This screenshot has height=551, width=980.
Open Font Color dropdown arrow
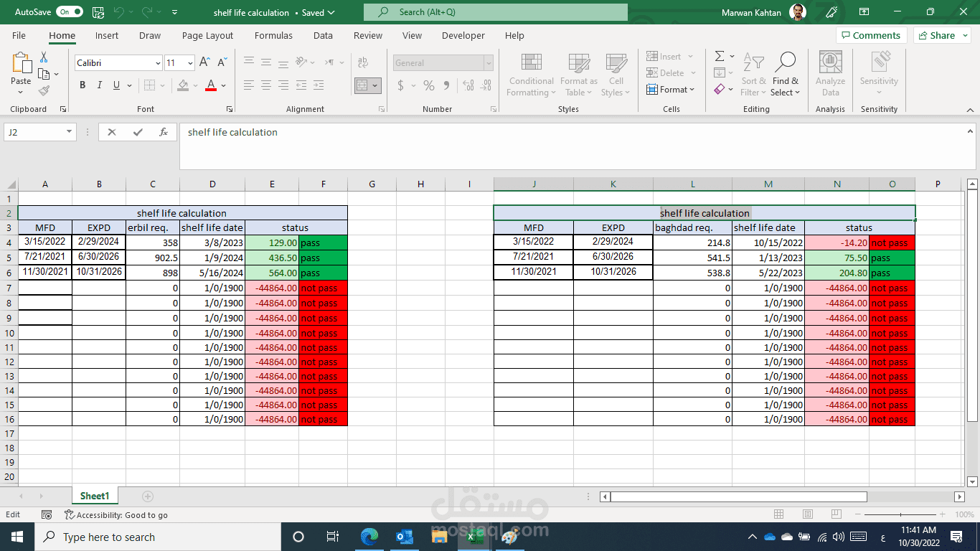pyautogui.click(x=224, y=85)
